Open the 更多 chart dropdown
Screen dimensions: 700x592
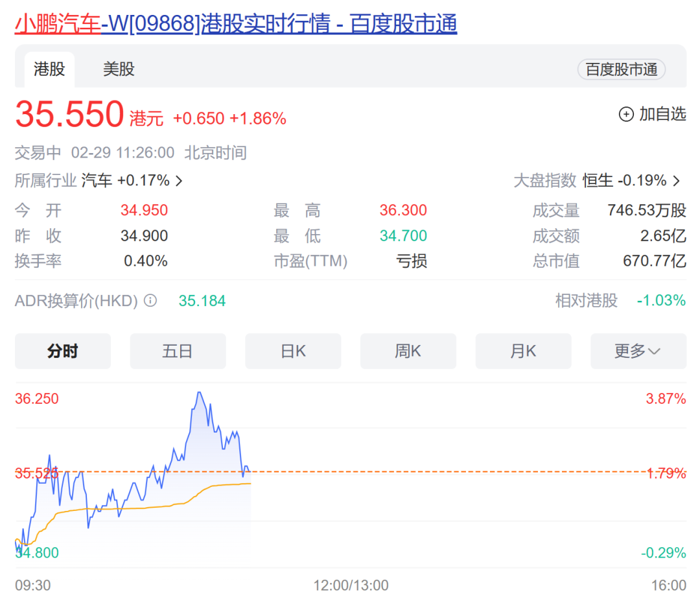coord(638,351)
